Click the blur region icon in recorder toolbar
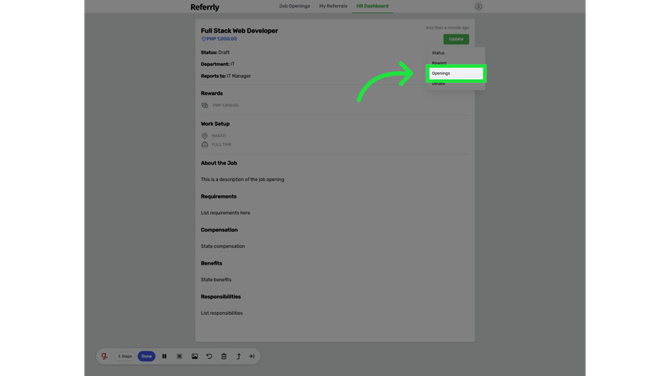The width and height of the screenshot is (670, 376). [x=179, y=356]
